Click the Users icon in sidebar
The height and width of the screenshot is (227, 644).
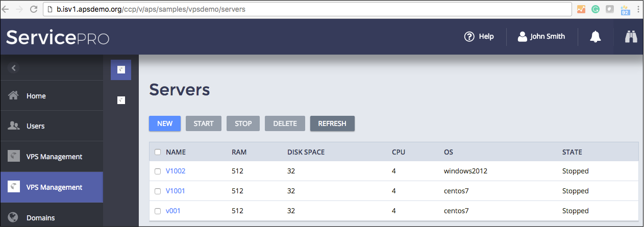(x=14, y=126)
